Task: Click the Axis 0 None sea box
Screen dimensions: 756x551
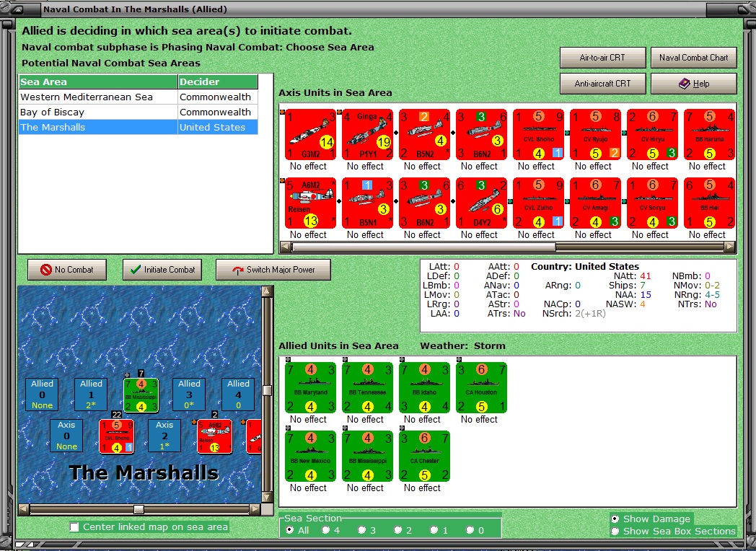Action: [66, 436]
